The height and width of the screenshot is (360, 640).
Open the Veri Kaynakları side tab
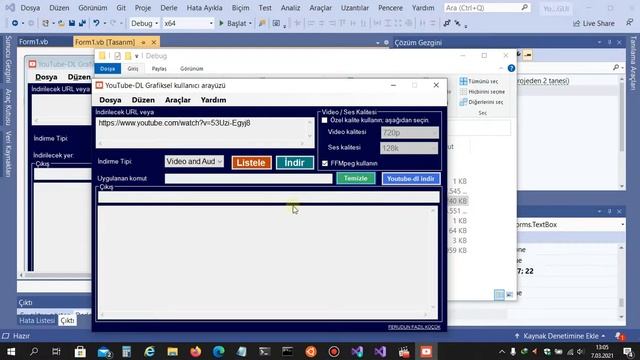[8, 154]
